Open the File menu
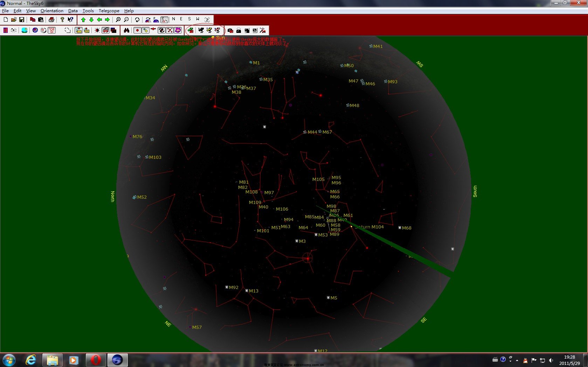The image size is (588, 367). pyautogui.click(x=5, y=11)
